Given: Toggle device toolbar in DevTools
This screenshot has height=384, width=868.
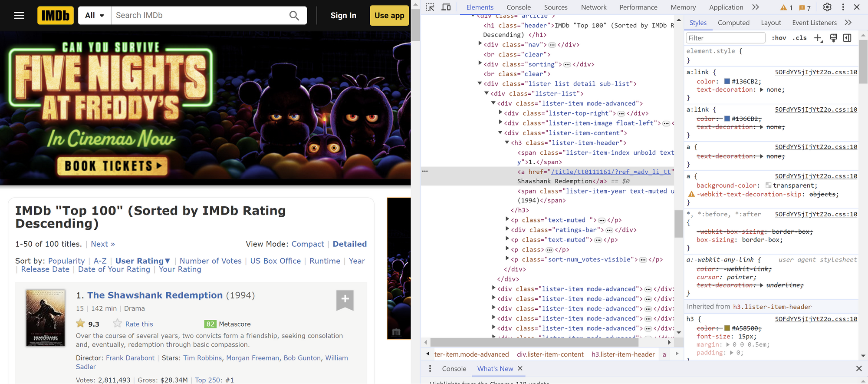Looking at the screenshot, I should pos(446,7).
